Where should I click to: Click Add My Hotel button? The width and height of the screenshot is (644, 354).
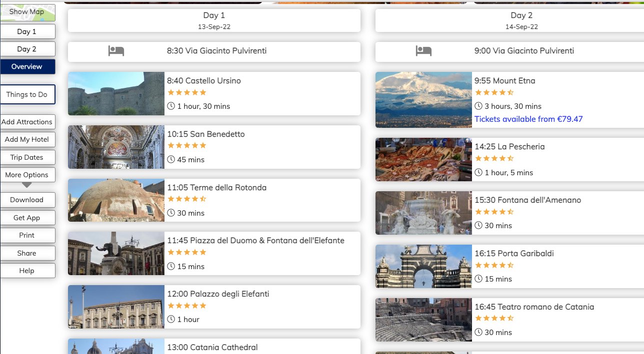[27, 140]
